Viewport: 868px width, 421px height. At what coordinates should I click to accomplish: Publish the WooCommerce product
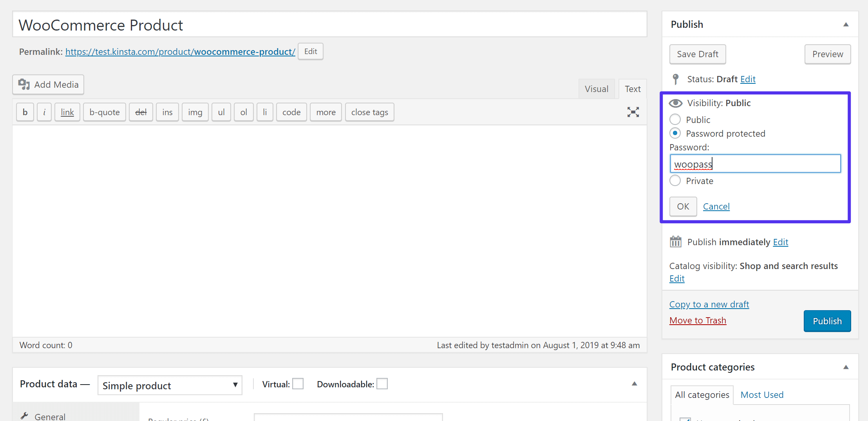(827, 321)
